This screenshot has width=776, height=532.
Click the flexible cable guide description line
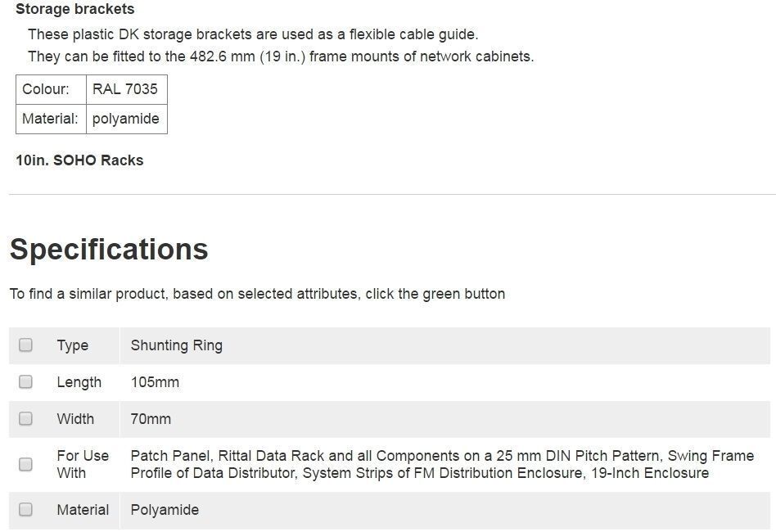[x=253, y=34]
